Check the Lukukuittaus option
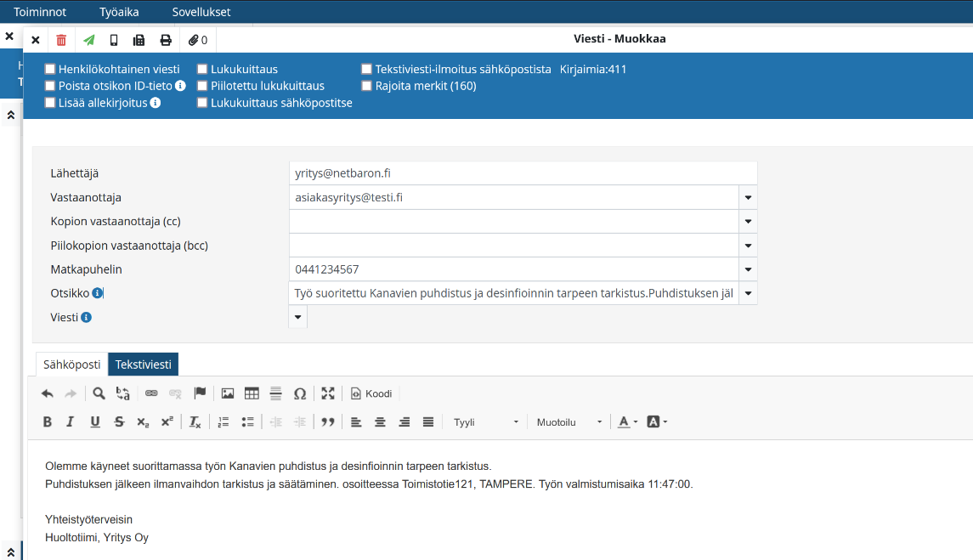The width and height of the screenshot is (973, 560). click(x=203, y=70)
